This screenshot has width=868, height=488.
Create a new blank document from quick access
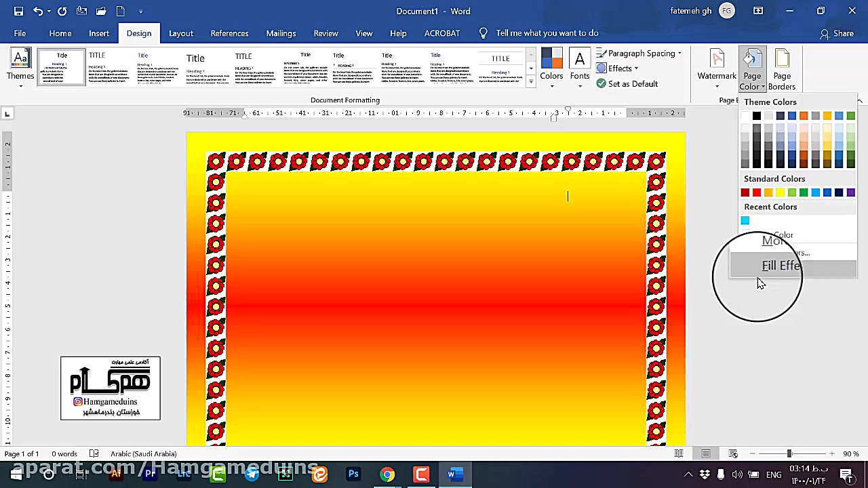tap(121, 11)
